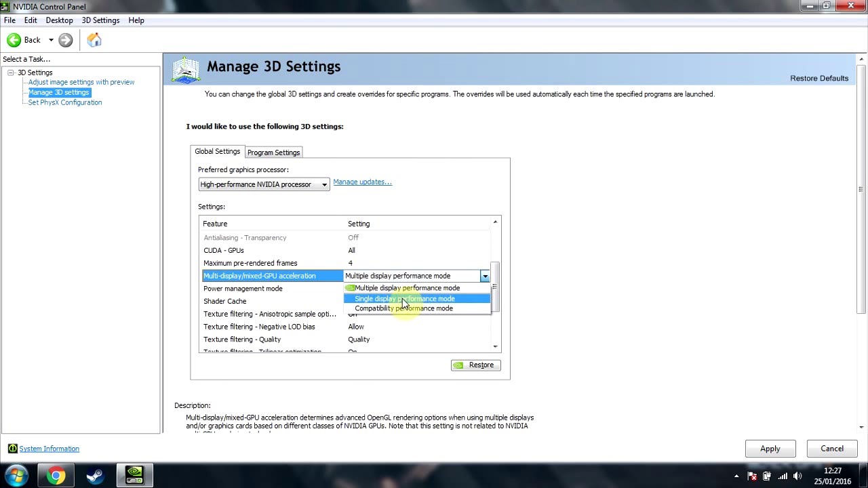Select Maximum pre-rendered frames row
Viewport: 868px width, 488px height.
[345, 263]
